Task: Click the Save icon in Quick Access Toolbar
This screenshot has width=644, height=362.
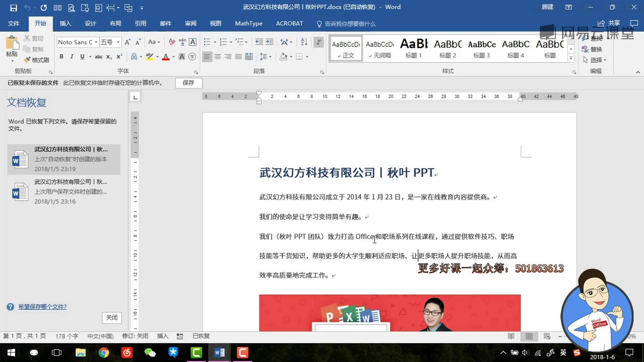Action: click(14, 8)
